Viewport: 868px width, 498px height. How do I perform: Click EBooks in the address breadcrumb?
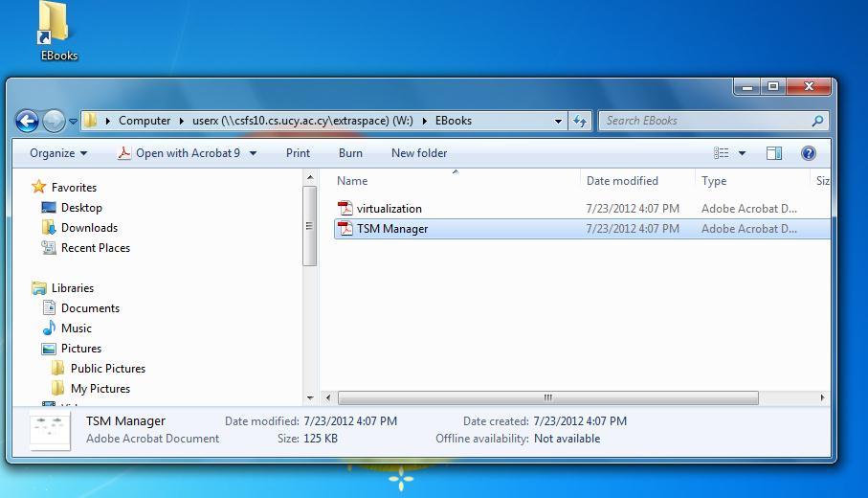[454, 121]
